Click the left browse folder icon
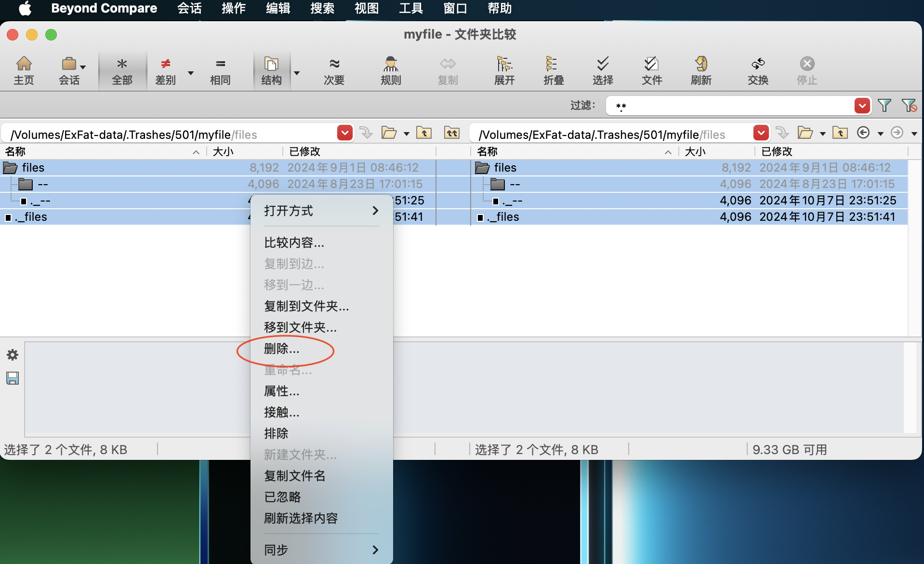 tap(389, 133)
